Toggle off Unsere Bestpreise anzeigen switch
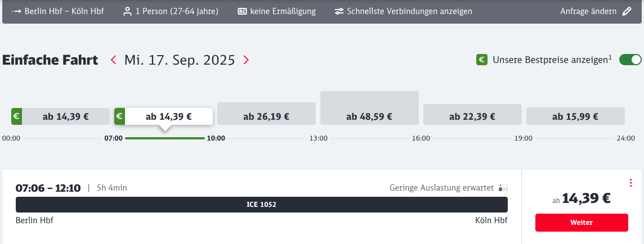This screenshot has width=644, height=244. coord(630,60)
